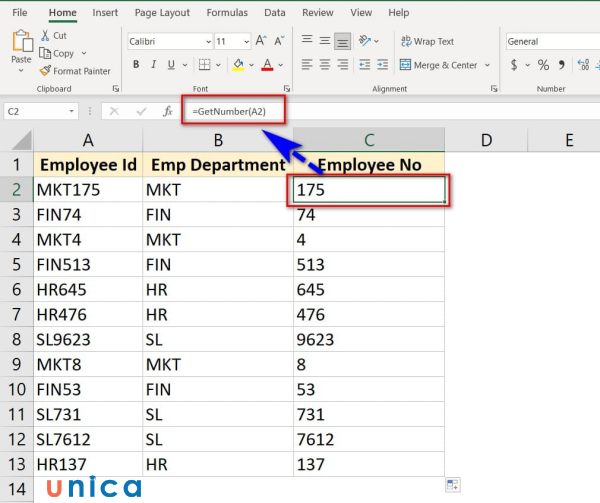
Task: Apply yellow Fill Color bucket
Action: point(238,65)
